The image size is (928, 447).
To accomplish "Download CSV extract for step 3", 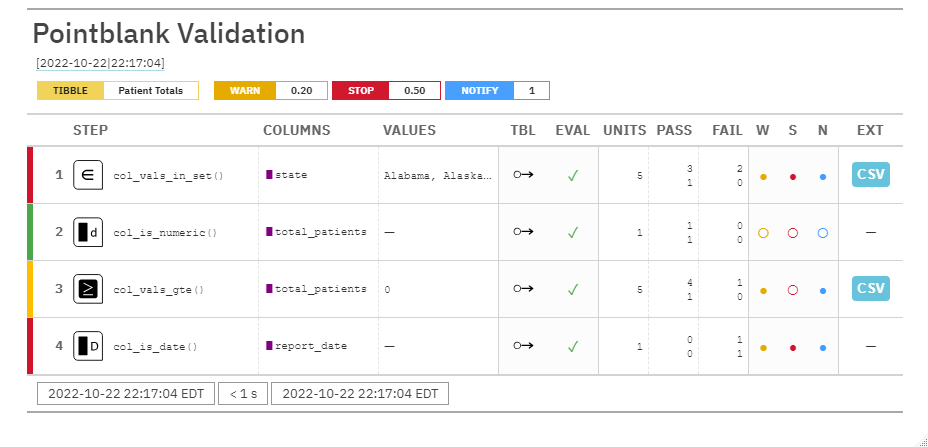I will tap(870, 289).
